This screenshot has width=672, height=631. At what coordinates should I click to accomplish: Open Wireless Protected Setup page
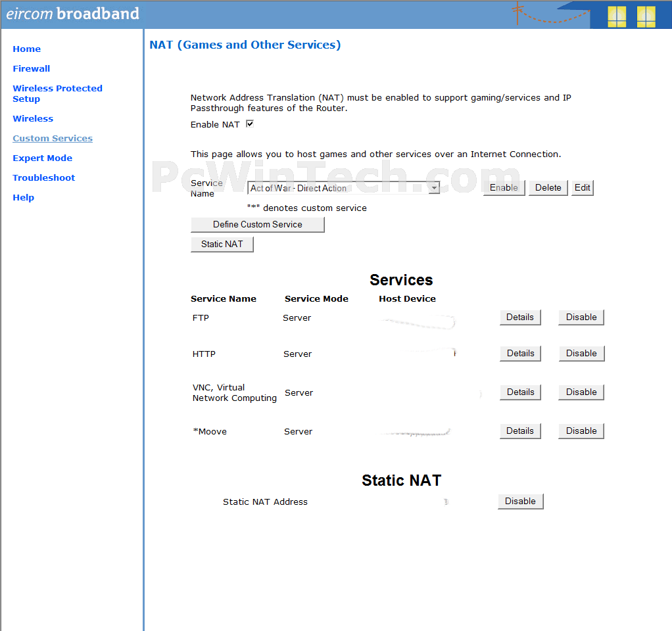[57, 93]
